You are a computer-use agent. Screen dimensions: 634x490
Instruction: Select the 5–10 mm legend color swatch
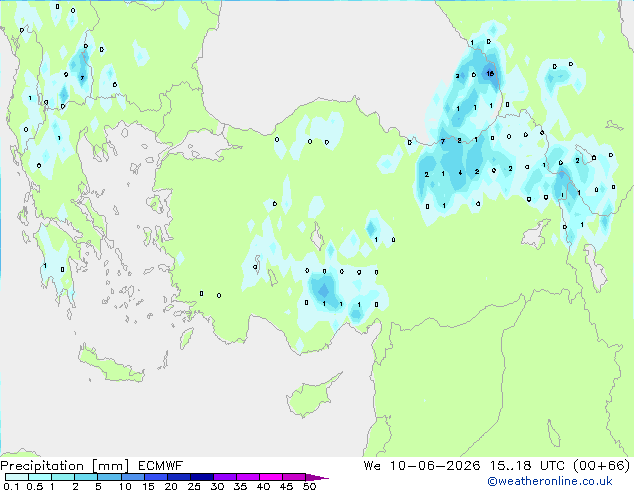point(109,477)
